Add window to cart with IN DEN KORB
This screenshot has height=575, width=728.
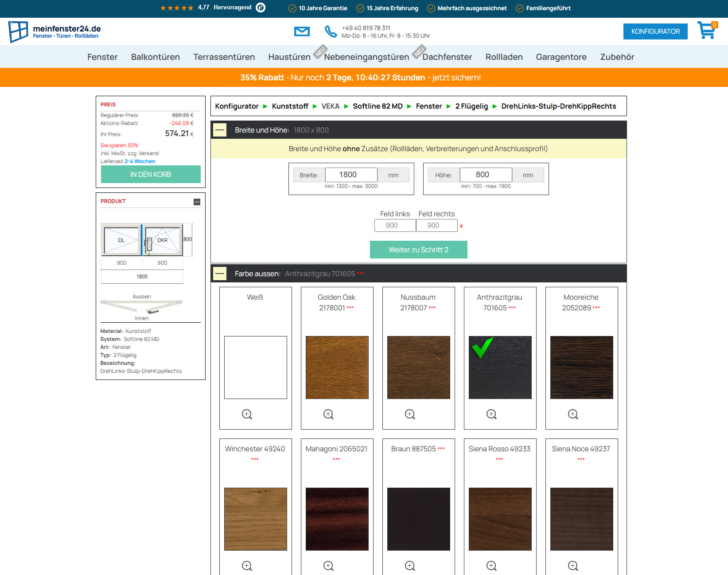[x=151, y=174]
